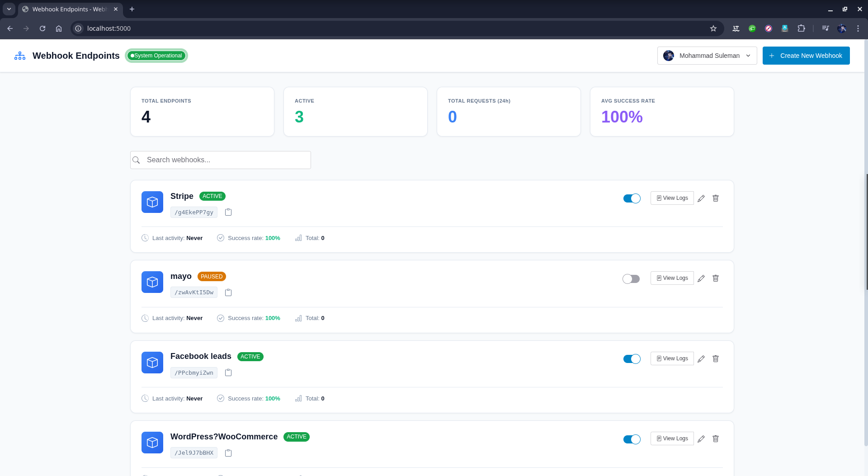The width and height of the screenshot is (868, 476).
Task: Reload the page in the browser
Action: pyautogui.click(x=42, y=28)
